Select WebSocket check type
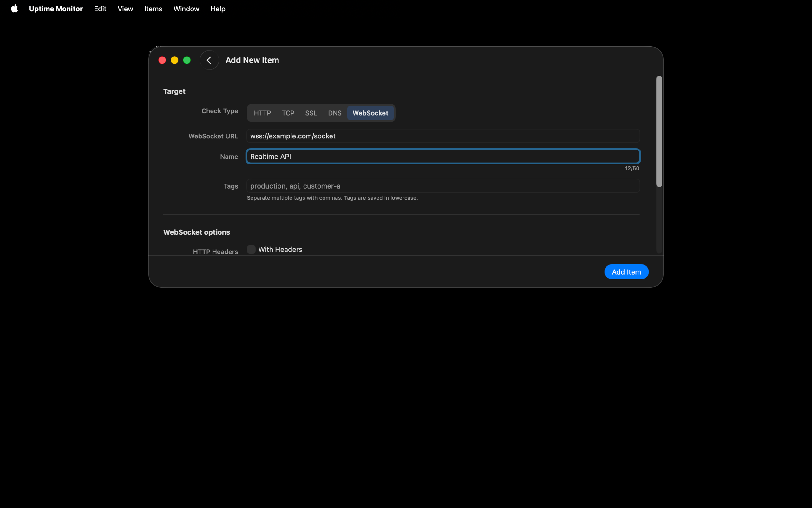 point(370,113)
